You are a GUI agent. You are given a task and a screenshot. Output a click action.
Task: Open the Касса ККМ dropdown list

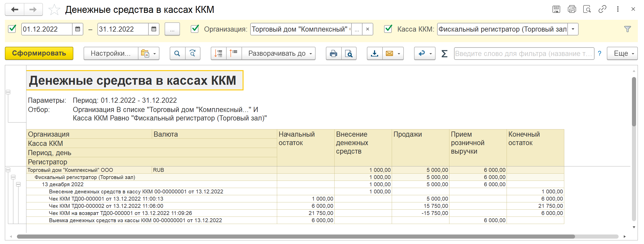tap(573, 29)
